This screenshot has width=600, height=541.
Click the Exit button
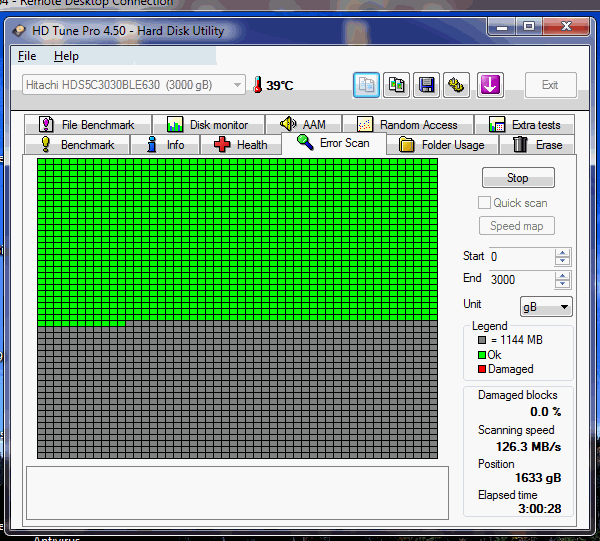tap(550, 85)
